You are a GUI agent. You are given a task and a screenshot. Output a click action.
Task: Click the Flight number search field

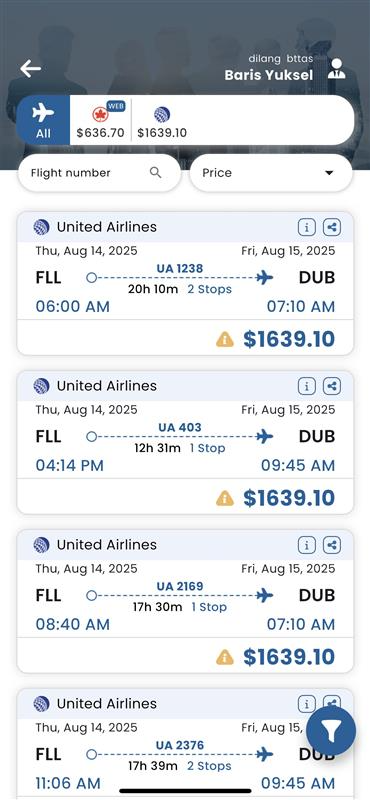click(100, 173)
